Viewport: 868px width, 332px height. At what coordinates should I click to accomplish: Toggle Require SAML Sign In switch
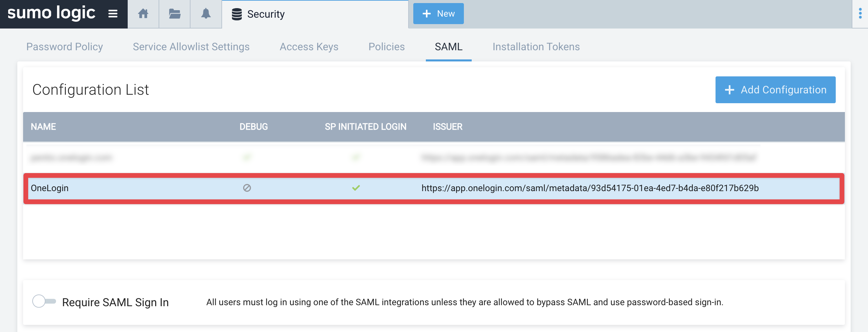click(x=44, y=301)
